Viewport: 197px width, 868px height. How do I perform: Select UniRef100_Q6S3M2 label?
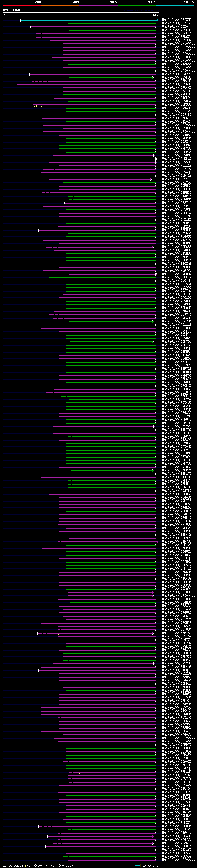pyautogui.click(x=177, y=40)
